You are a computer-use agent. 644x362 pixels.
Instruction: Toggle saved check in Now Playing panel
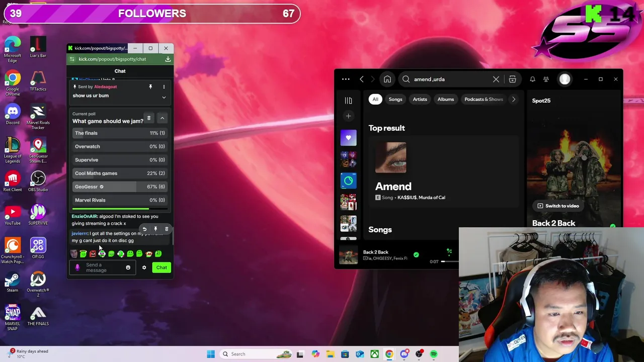612,226
